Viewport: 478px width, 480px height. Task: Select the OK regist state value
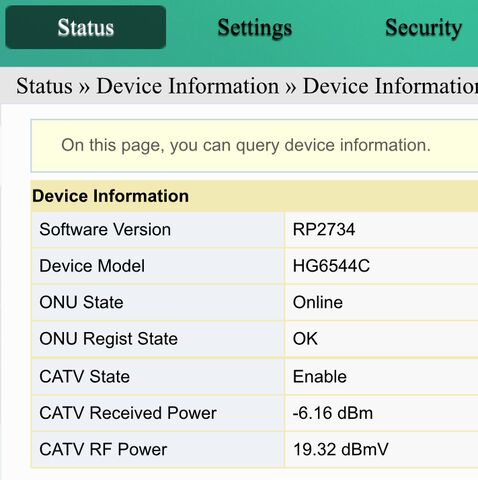[x=305, y=339]
